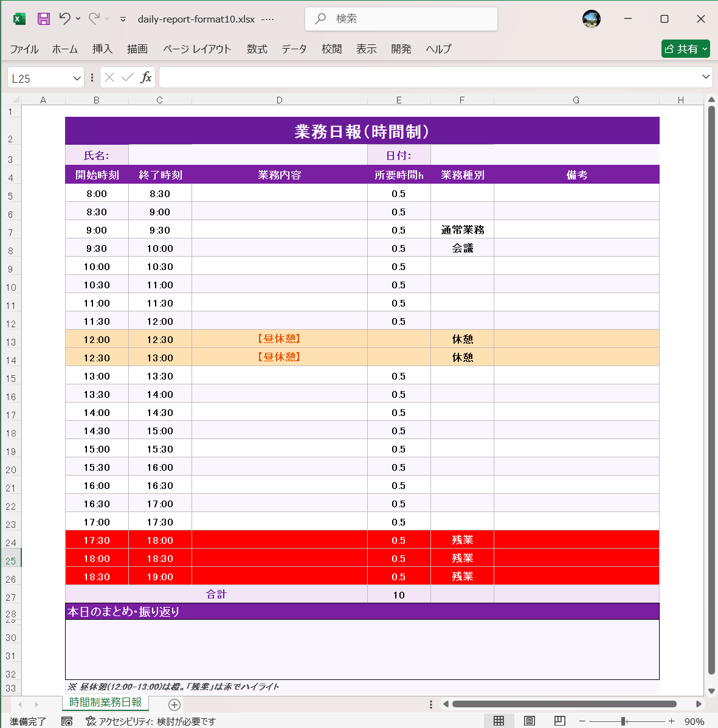Click the sheet tab bar options dots
This screenshot has width=718, height=728.
tap(430, 704)
